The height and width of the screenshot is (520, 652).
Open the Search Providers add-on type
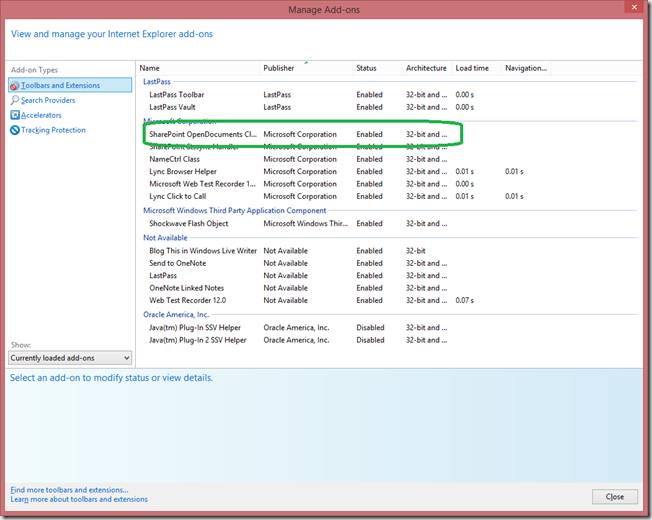pos(48,100)
